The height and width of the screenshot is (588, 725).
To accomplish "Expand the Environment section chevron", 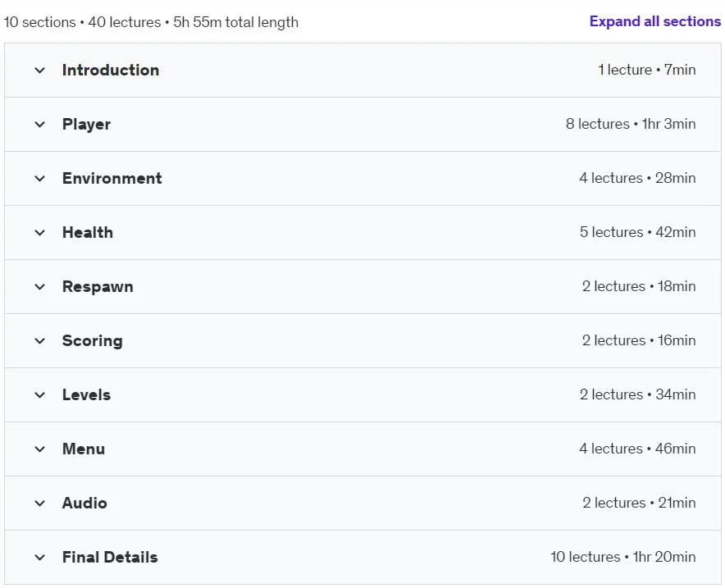I will pos(39,179).
